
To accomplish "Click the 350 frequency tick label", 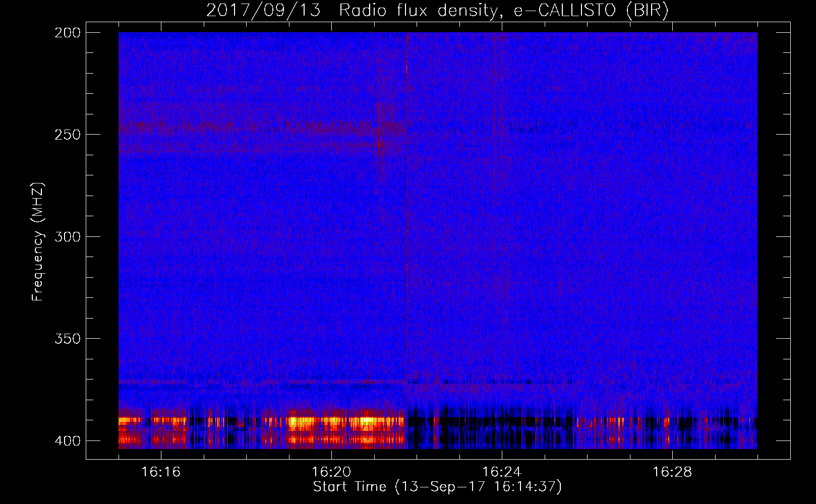I will tap(68, 339).
